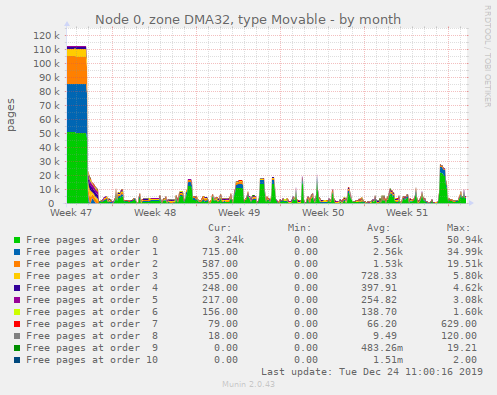Click the average value 728.33
The width and height of the screenshot is (497, 395).
(379, 276)
